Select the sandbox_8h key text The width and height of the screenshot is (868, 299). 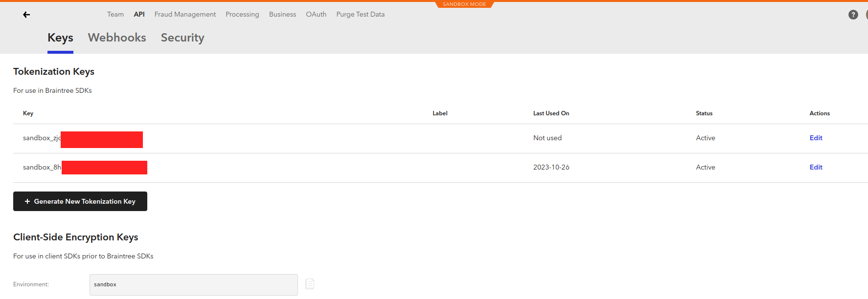42,167
